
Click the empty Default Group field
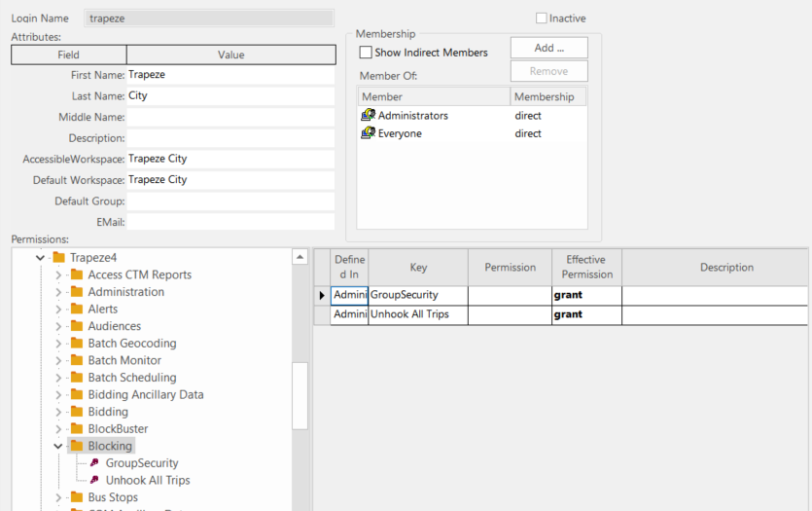tap(231, 201)
